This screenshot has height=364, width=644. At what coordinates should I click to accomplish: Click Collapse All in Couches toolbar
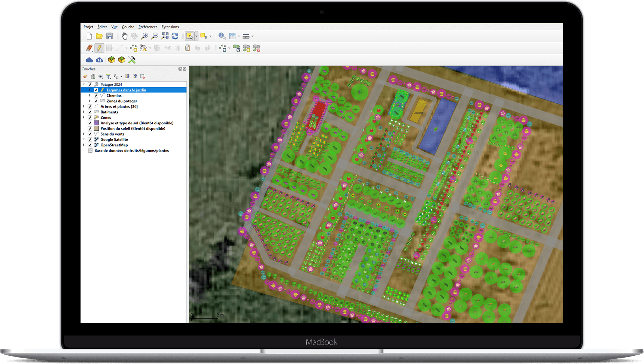(x=135, y=76)
